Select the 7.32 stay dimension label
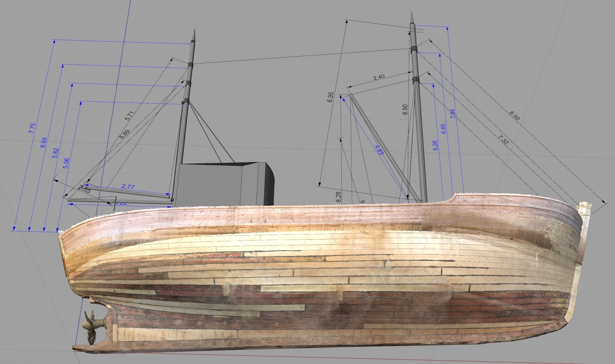Viewport: 615px width, 364px height. coord(503,140)
